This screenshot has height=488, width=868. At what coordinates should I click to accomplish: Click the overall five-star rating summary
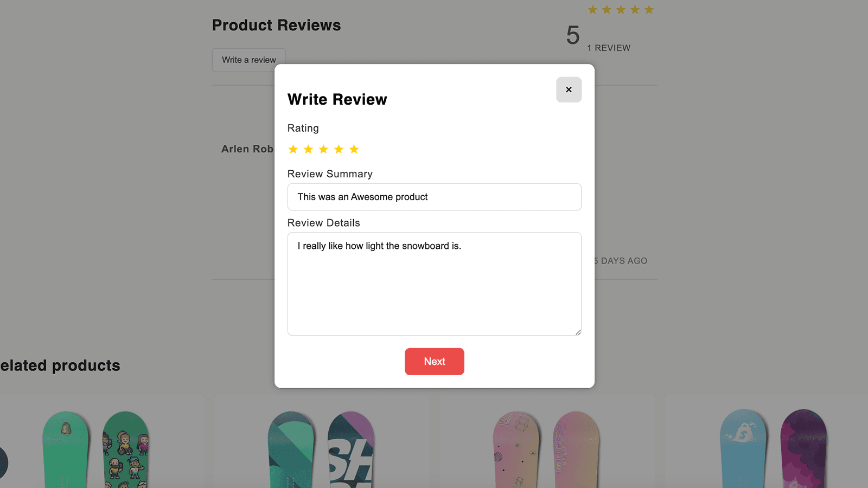[x=621, y=10]
